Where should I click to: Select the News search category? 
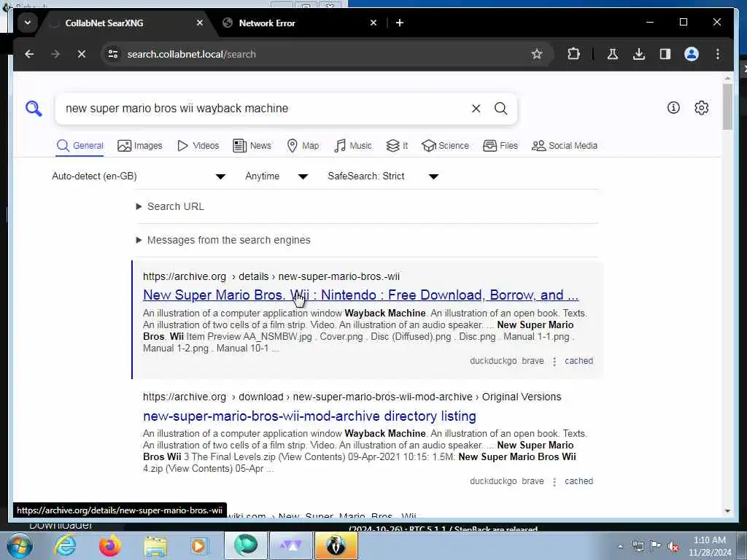252,146
